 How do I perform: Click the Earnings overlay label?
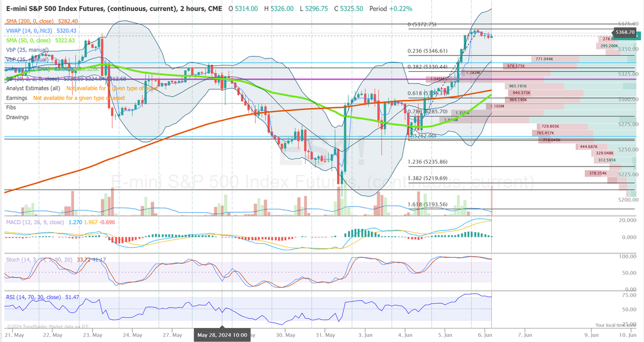pyautogui.click(x=16, y=98)
